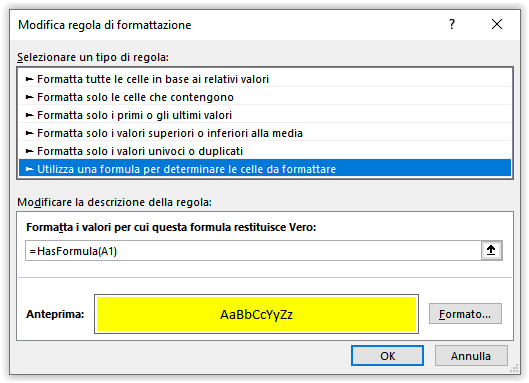
Task: Click the 'Modificare la descrizione della regola:' label
Action: point(114,202)
